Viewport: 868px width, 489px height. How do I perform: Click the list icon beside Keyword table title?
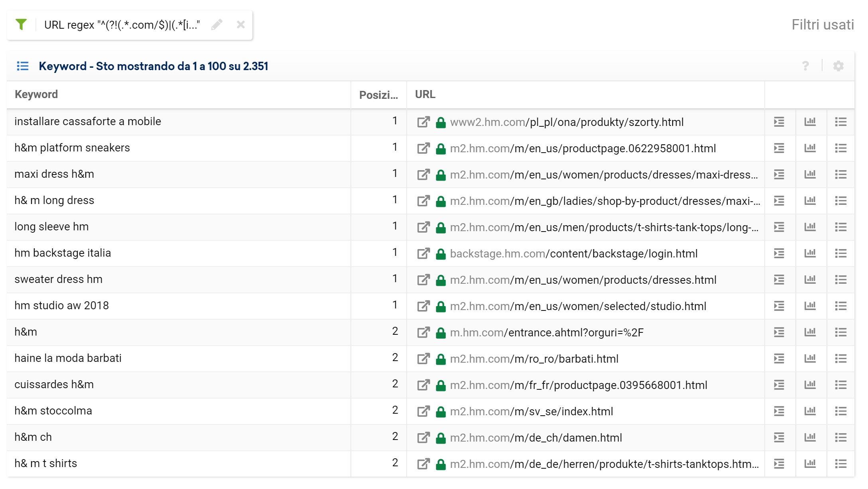click(23, 66)
